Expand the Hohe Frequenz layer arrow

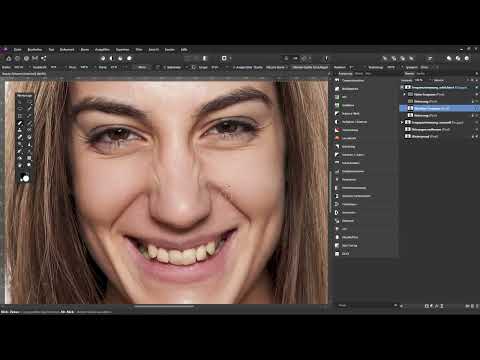(x=405, y=94)
